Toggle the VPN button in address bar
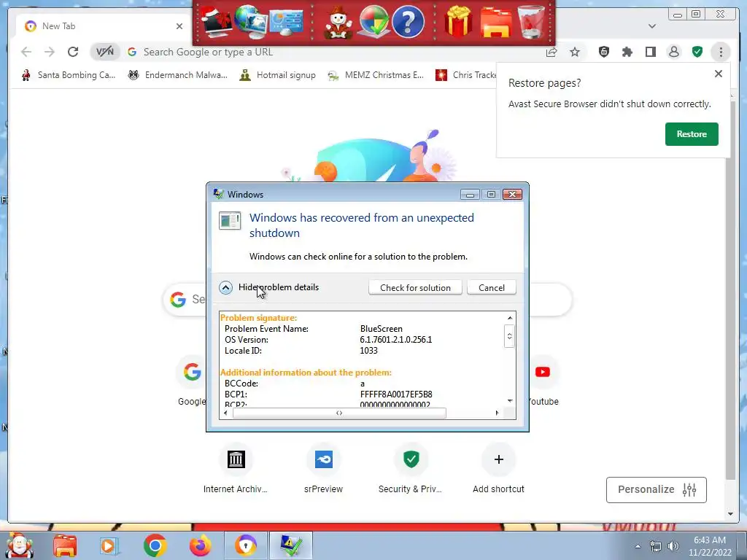The image size is (747, 560). [x=105, y=52]
